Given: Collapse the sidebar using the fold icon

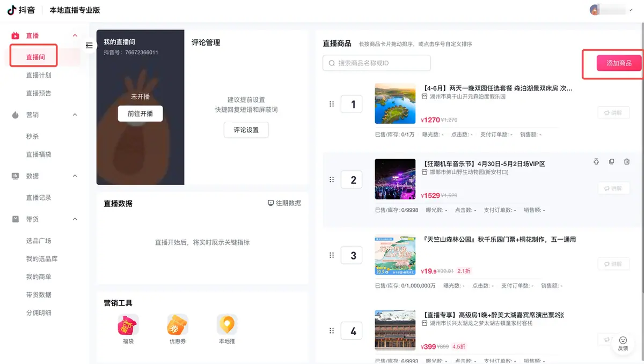Looking at the screenshot, I should (89, 46).
